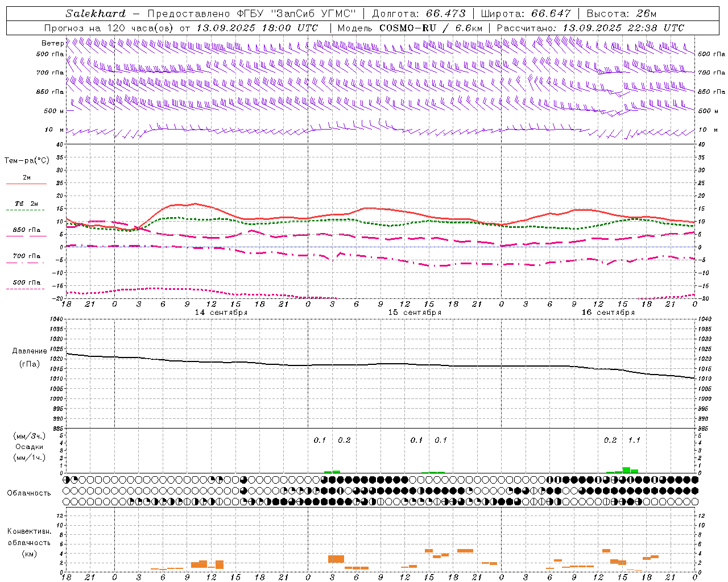Click the (км) convective cloud unit label

pyautogui.click(x=29, y=554)
